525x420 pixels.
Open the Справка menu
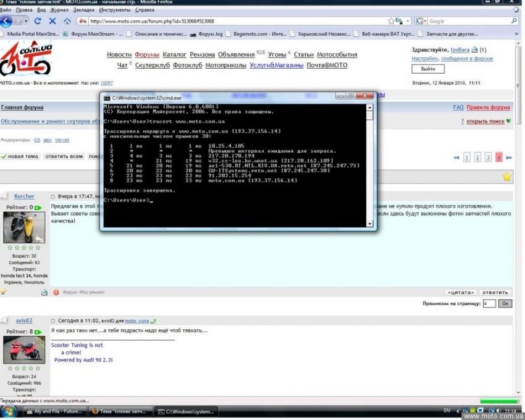pos(145,10)
